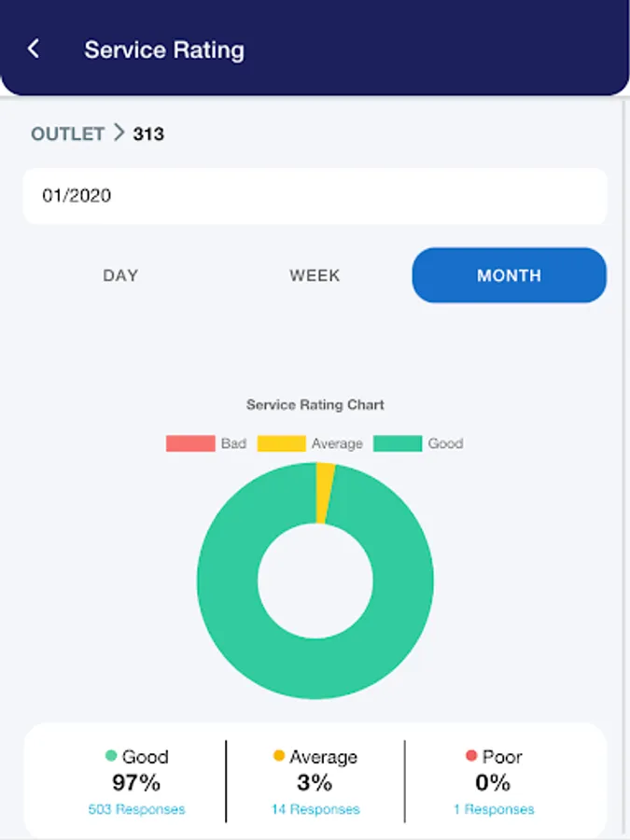
Task: Click the green Good status dot
Action: coord(111,756)
